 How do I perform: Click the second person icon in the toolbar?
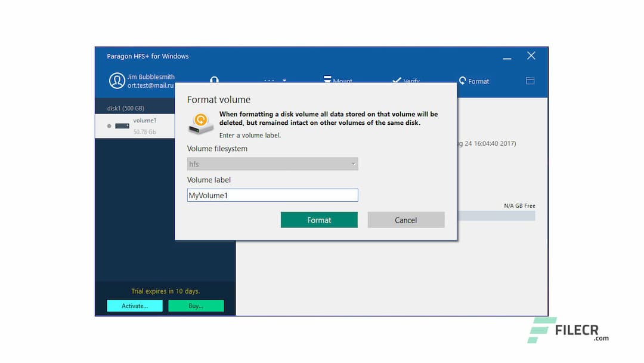(213, 79)
